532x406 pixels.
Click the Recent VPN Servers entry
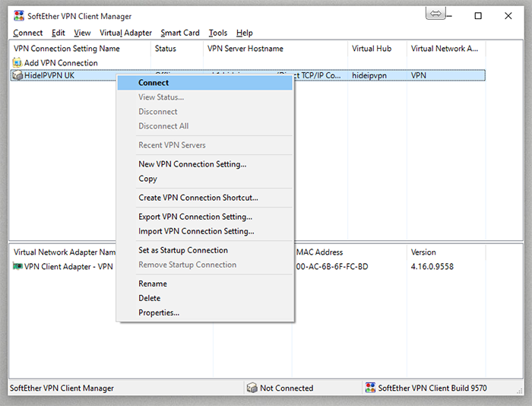(205, 145)
